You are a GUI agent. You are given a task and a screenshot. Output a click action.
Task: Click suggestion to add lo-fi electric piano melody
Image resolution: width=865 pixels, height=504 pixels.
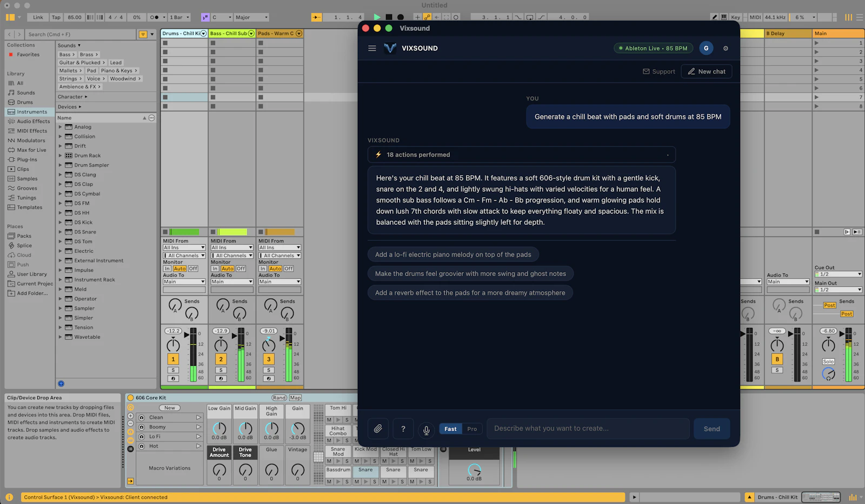point(453,254)
